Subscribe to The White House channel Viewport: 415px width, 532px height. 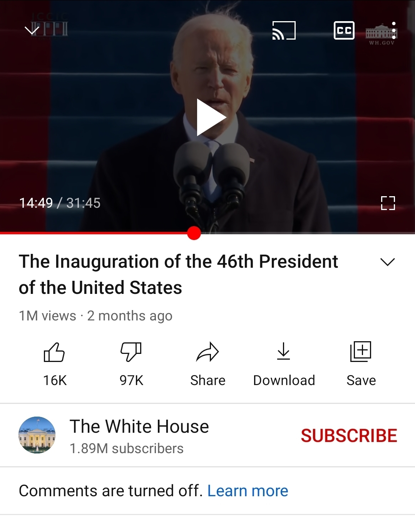(349, 435)
